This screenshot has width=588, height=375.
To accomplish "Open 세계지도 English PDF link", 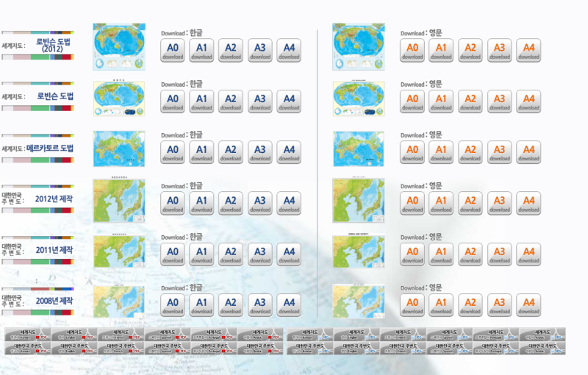I will pos(74,335).
